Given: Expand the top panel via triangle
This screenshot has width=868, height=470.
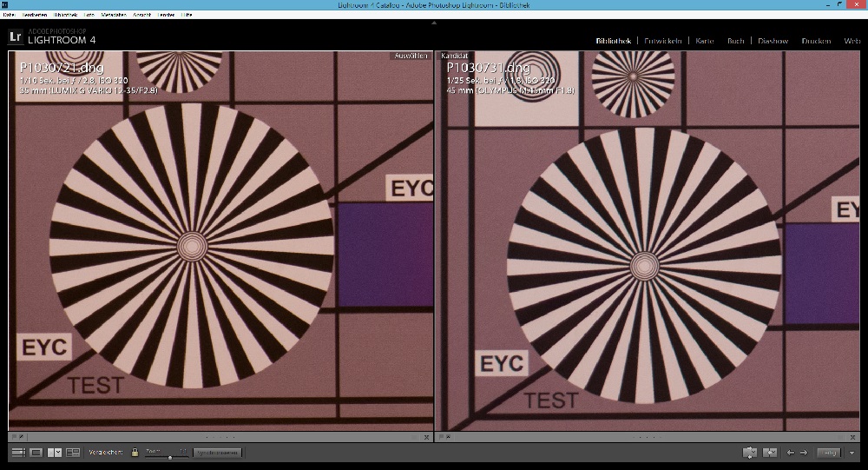Looking at the screenshot, I should (434, 23).
